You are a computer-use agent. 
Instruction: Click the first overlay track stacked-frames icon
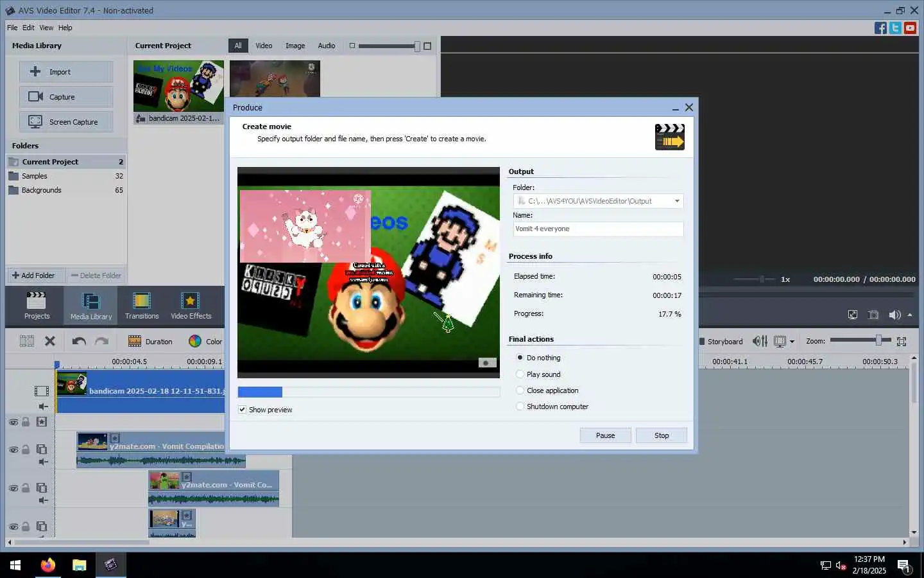pos(42,450)
